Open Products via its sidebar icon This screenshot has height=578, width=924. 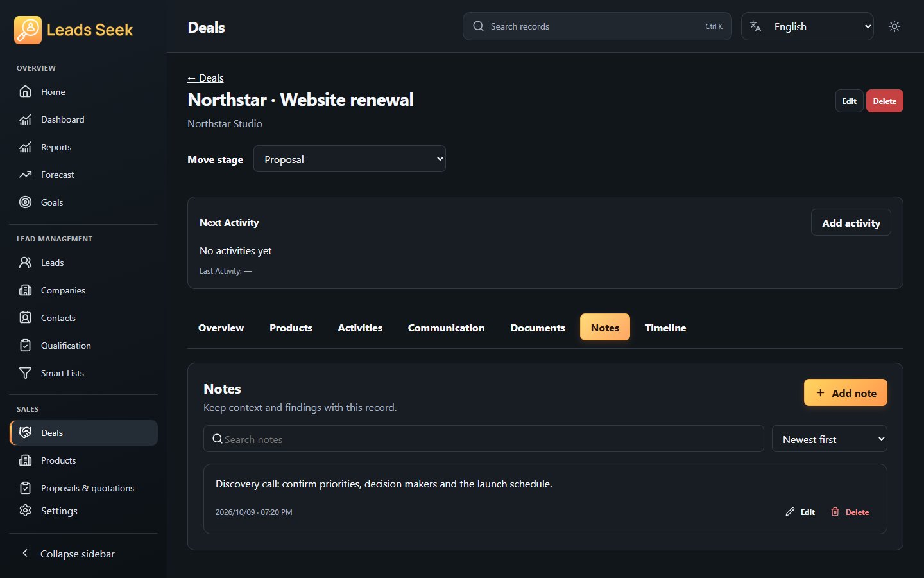(25, 460)
